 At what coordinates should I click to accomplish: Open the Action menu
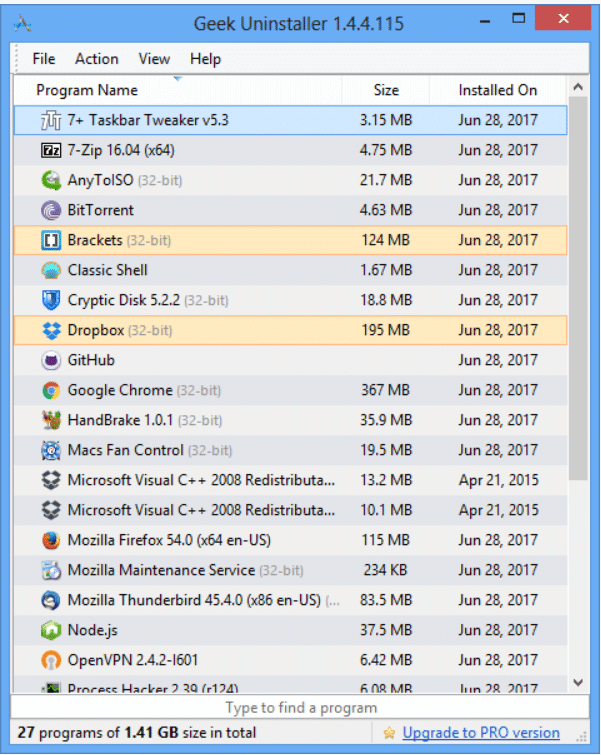pos(96,59)
